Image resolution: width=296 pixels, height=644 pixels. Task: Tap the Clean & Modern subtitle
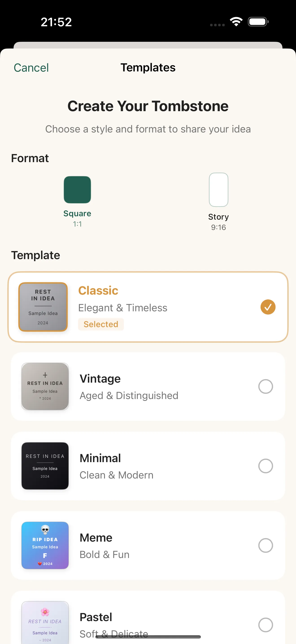[x=116, y=475]
